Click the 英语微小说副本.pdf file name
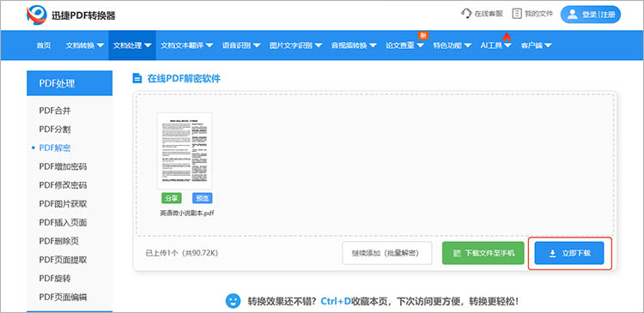This screenshot has width=644, height=313. [x=187, y=214]
